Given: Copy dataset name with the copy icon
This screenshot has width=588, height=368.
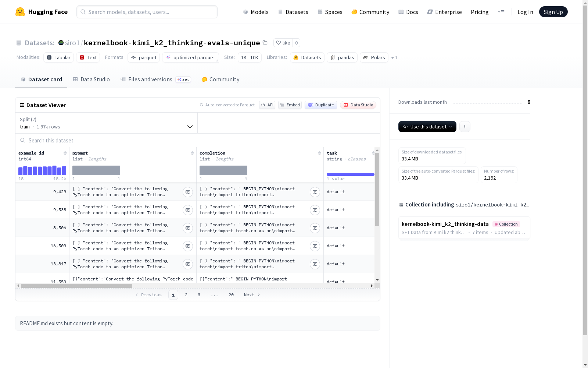Looking at the screenshot, I should [265, 43].
